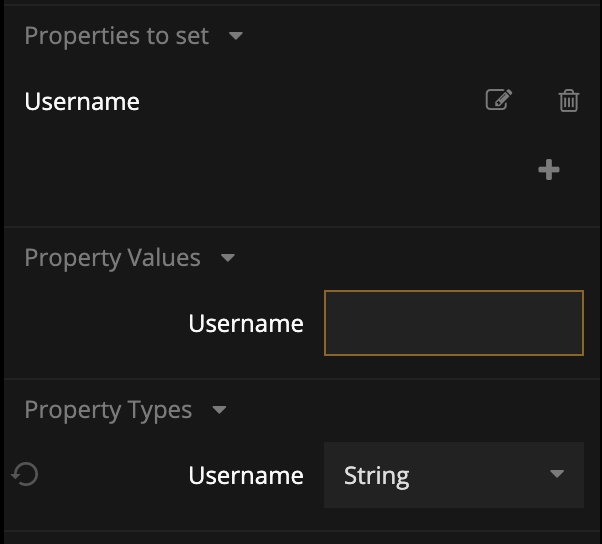
Task: Click the edit icon for Username property
Action: click(x=498, y=100)
